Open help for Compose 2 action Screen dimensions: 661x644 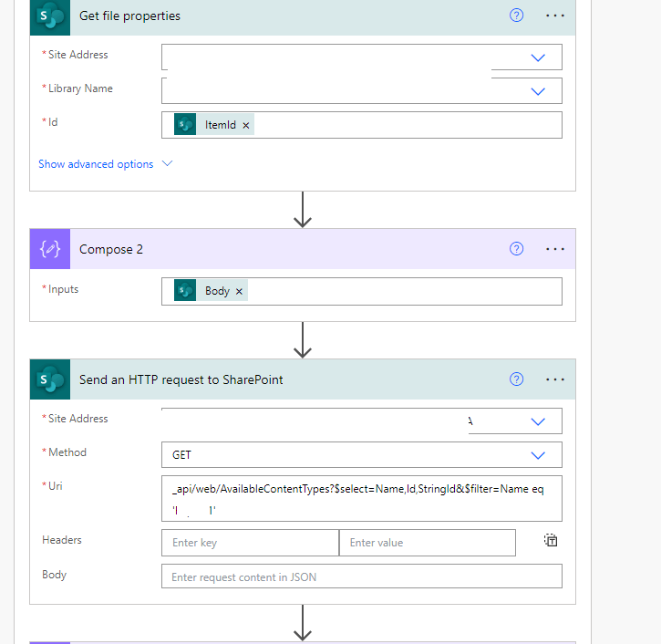coord(516,249)
